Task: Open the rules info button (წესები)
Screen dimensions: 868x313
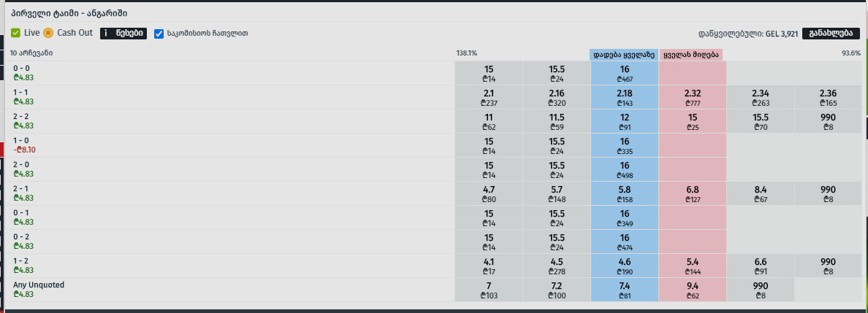Action: point(123,33)
